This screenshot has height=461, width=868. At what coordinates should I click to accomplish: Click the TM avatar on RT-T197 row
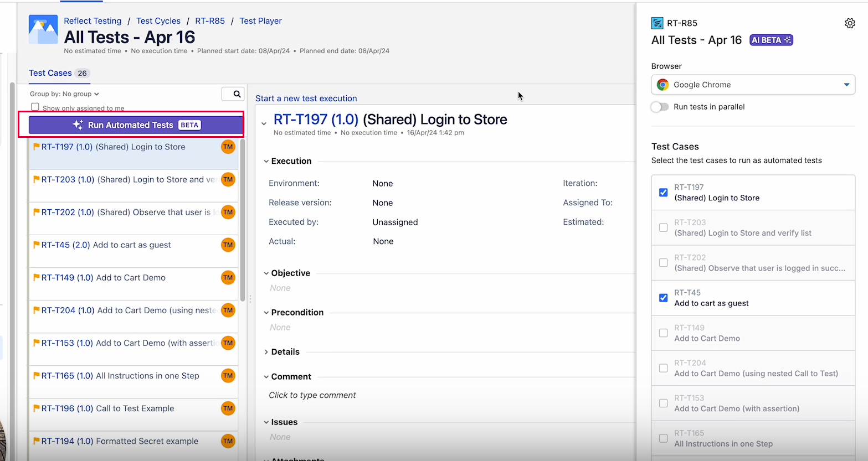(228, 147)
